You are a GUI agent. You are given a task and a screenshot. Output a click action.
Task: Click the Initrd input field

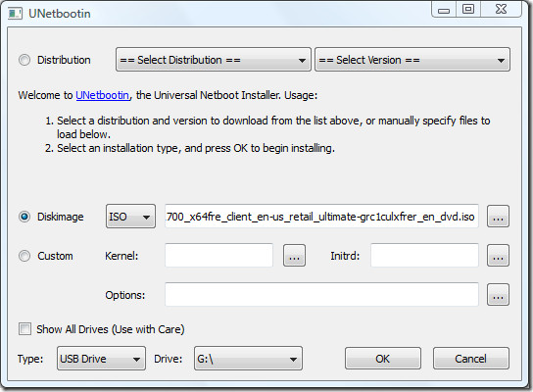coord(424,256)
